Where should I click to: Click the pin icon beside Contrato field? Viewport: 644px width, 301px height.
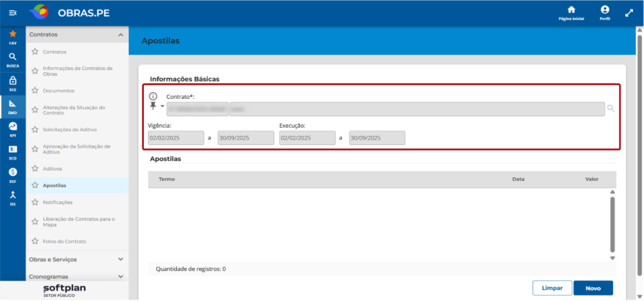point(153,106)
